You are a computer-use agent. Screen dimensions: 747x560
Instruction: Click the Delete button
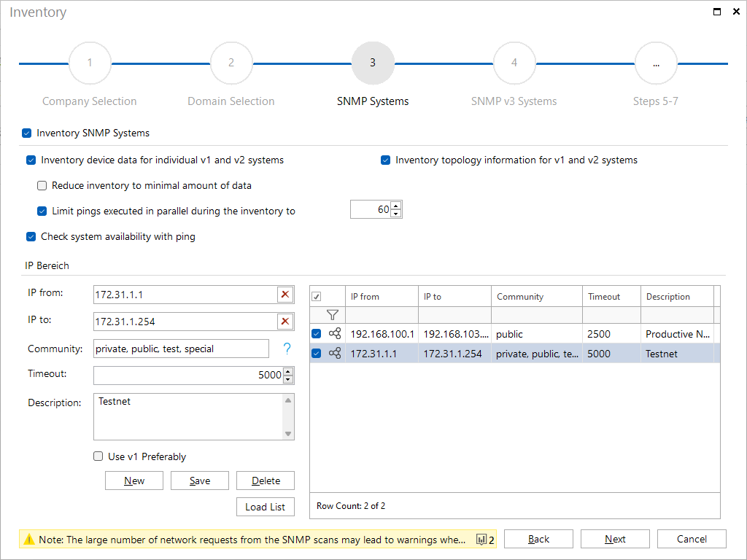coord(266,481)
